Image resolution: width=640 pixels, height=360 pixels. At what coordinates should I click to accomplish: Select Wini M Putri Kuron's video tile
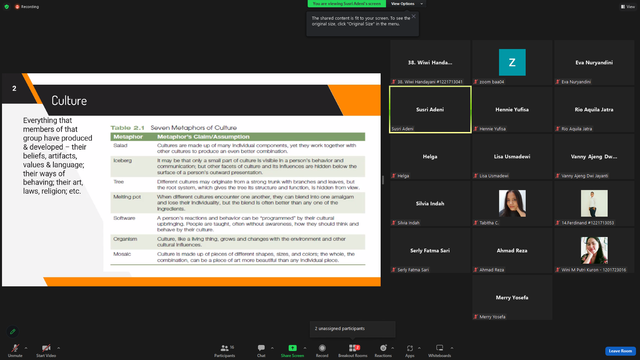[594, 250]
